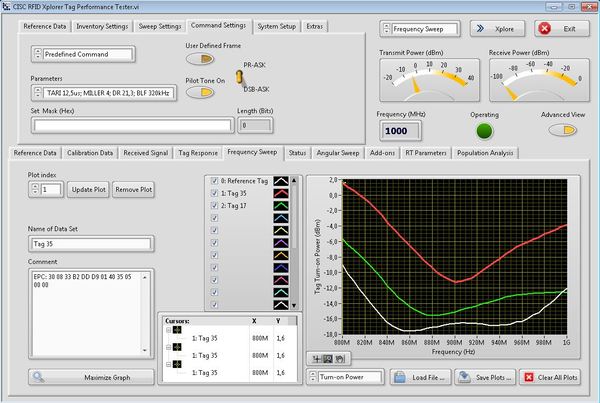Screen dimensions: 600x403
Task: Click the Name of Data Set field
Action: (90, 243)
